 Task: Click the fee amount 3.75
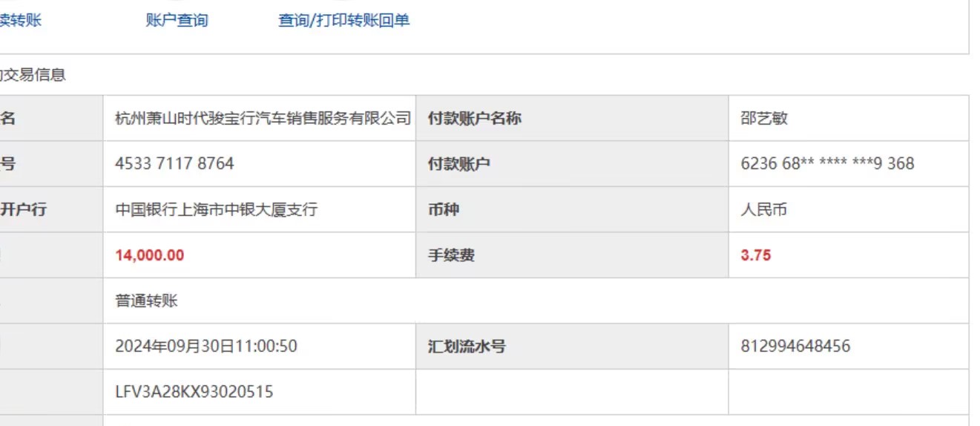click(755, 255)
